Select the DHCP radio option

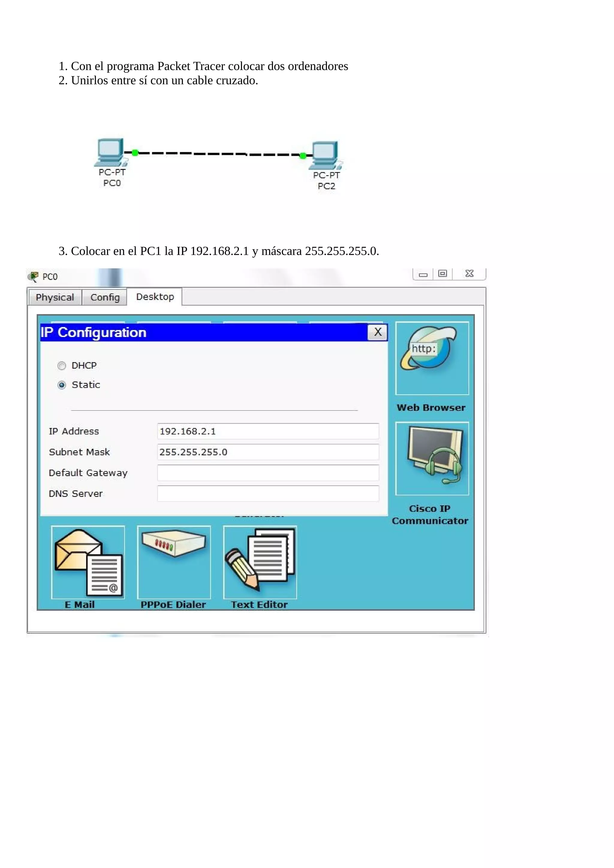[62, 366]
